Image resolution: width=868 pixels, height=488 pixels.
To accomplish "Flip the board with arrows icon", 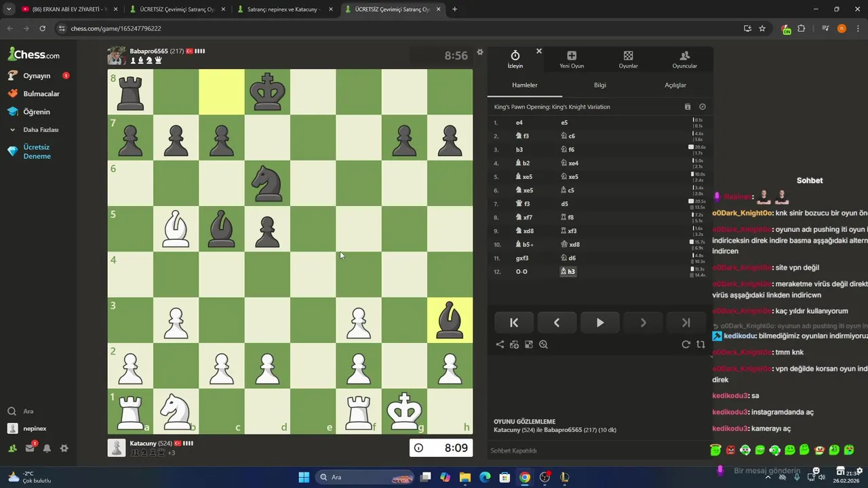I will (x=701, y=344).
